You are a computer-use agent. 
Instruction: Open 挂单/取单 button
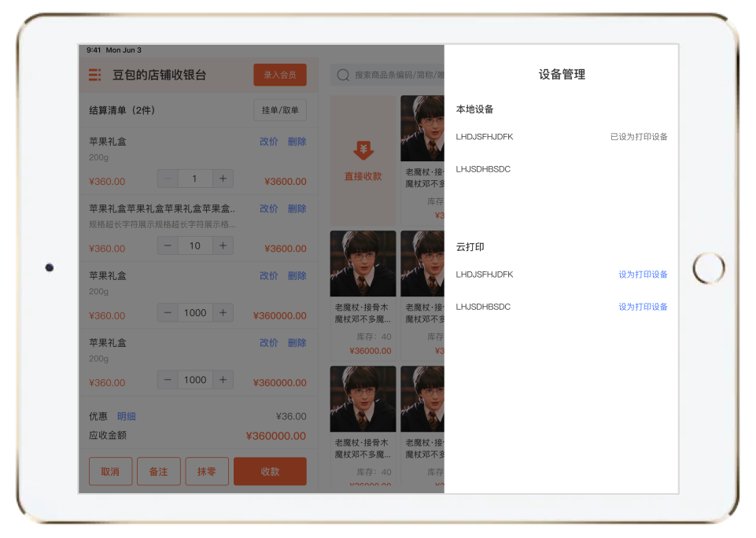click(279, 110)
